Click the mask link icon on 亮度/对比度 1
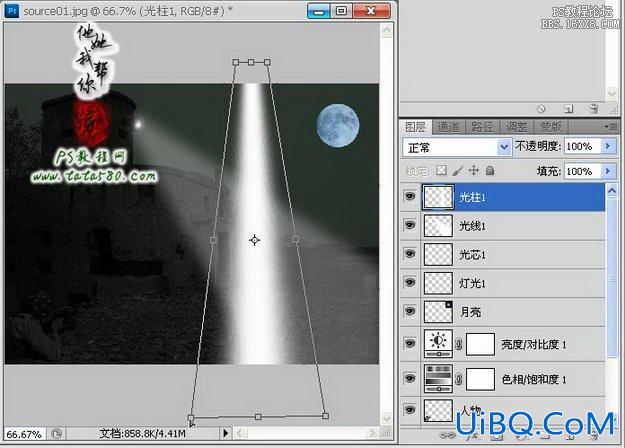This screenshot has height=448, width=625. (459, 344)
